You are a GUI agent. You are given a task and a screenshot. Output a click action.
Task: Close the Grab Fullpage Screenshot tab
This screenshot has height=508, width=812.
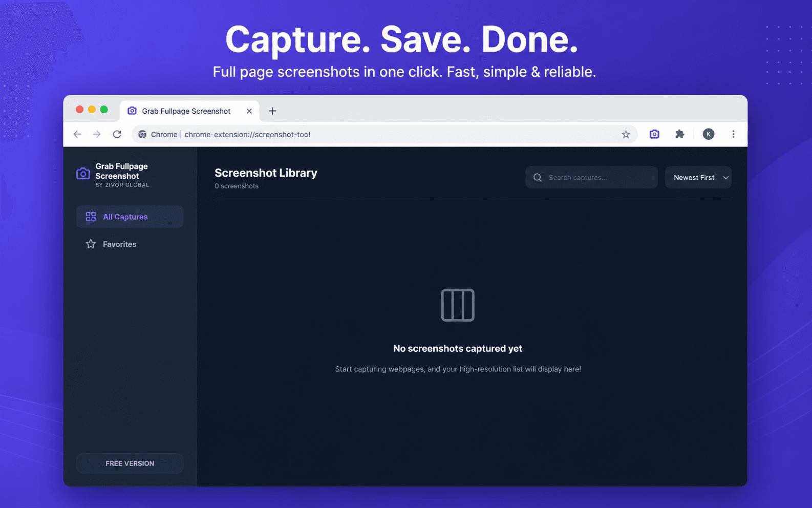pyautogui.click(x=249, y=111)
